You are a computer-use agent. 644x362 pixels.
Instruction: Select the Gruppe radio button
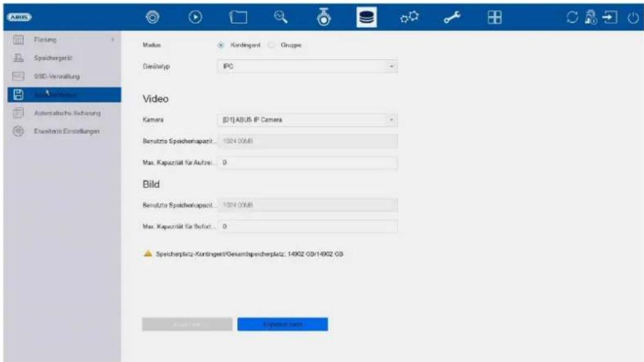coord(271,45)
